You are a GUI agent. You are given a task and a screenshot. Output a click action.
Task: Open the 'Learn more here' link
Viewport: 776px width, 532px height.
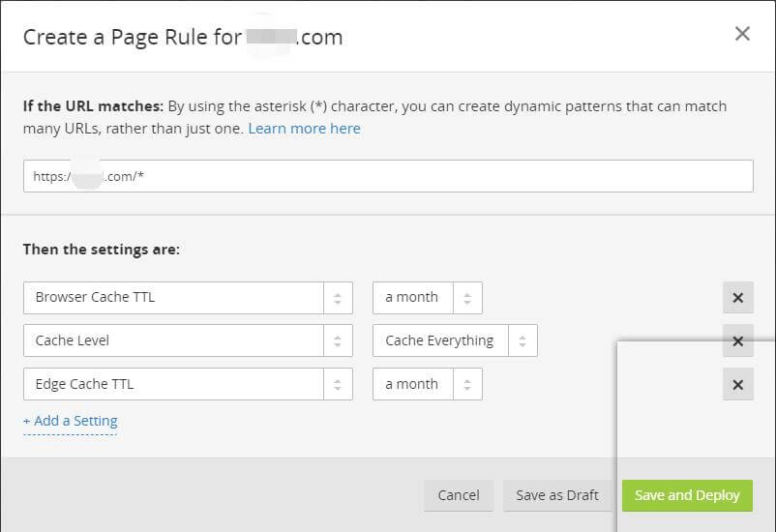pyautogui.click(x=304, y=129)
